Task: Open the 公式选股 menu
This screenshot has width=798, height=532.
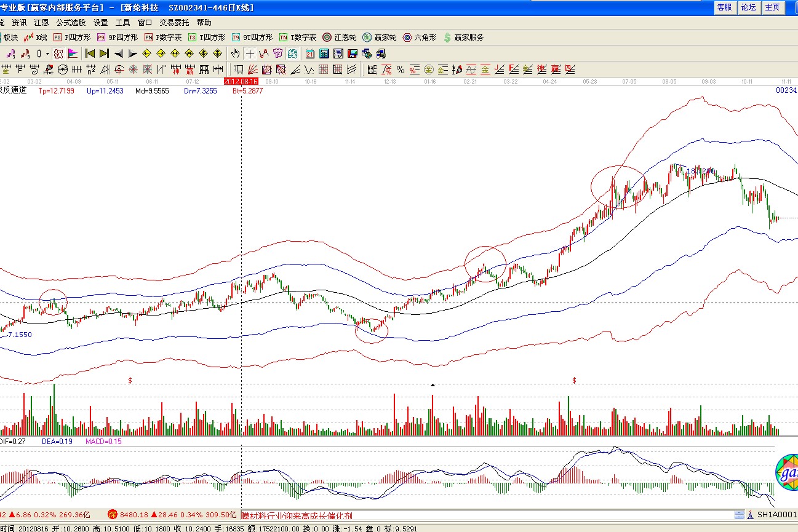Action: (x=71, y=22)
